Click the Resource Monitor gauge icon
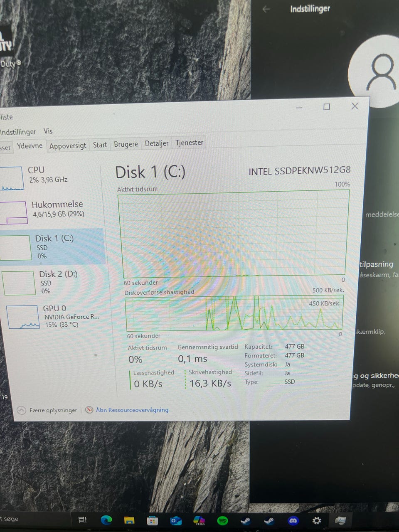The height and width of the screenshot is (532, 399). (89, 410)
